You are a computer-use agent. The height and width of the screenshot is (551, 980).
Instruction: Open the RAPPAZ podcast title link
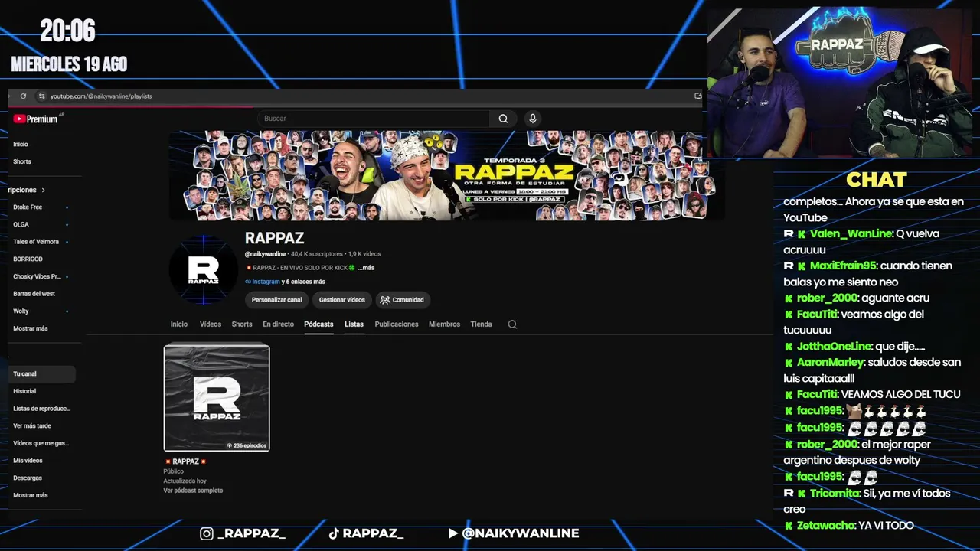click(185, 461)
